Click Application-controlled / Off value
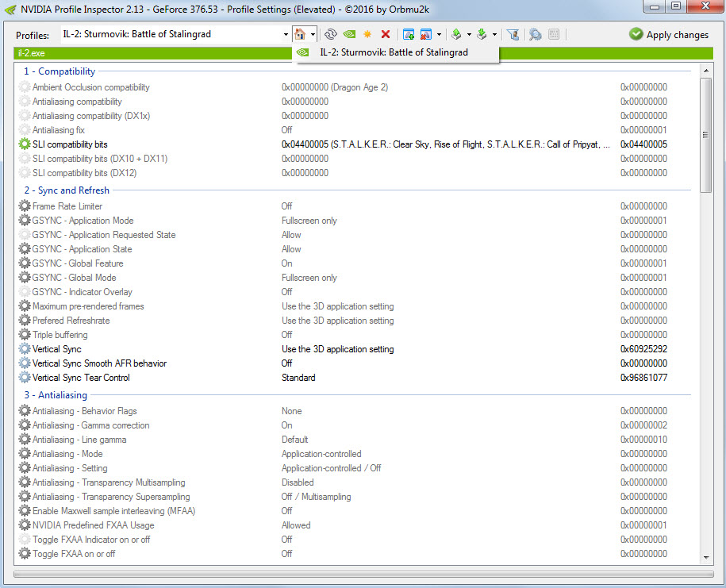Screen dimensions: 726x588 (331, 468)
